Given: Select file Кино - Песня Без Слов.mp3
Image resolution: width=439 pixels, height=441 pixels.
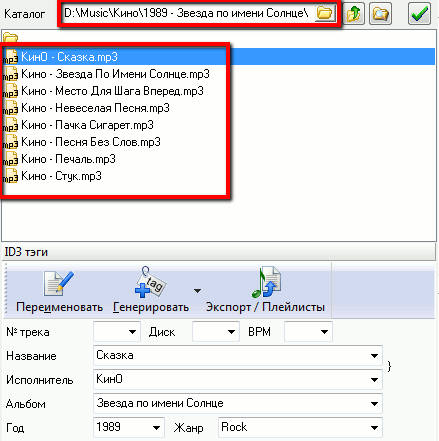Looking at the screenshot, I should (91, 142).
